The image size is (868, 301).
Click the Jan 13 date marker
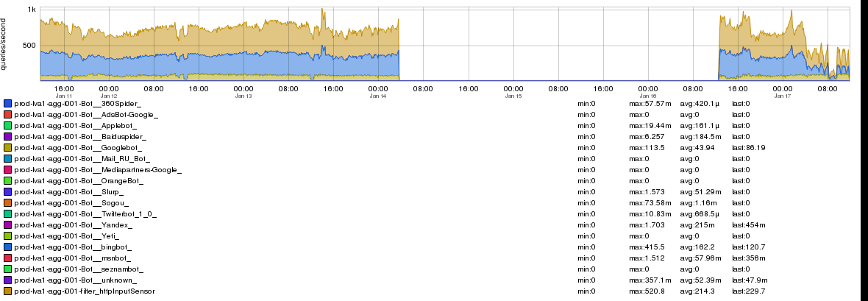tap(243, 96)
